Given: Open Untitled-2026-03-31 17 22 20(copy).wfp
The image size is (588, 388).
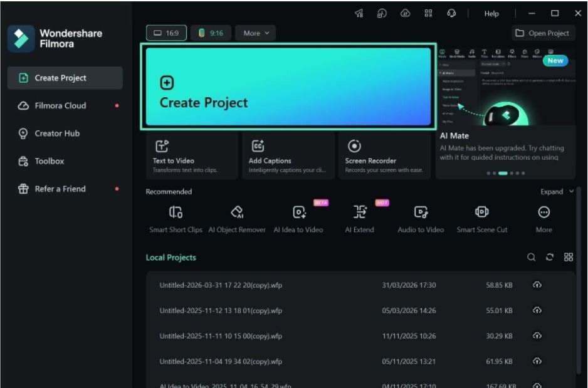Looking at the screenshot, I should pyautogui.click(x=221, y=285).
